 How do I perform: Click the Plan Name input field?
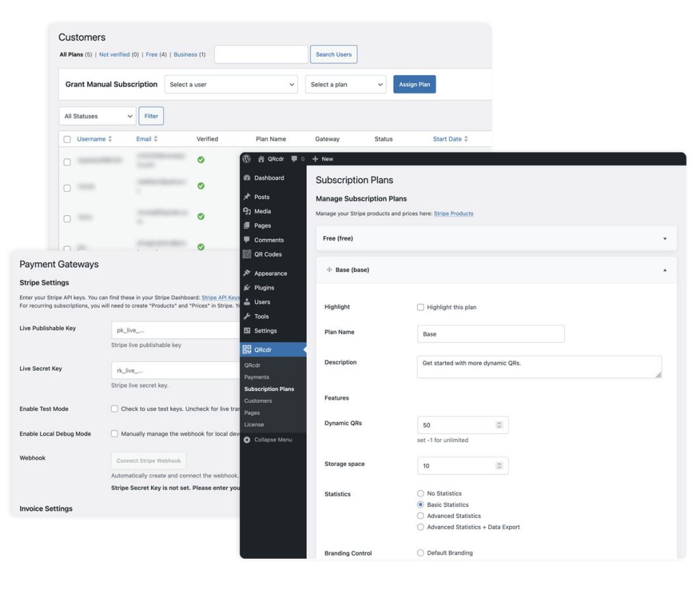coord(490,334)
